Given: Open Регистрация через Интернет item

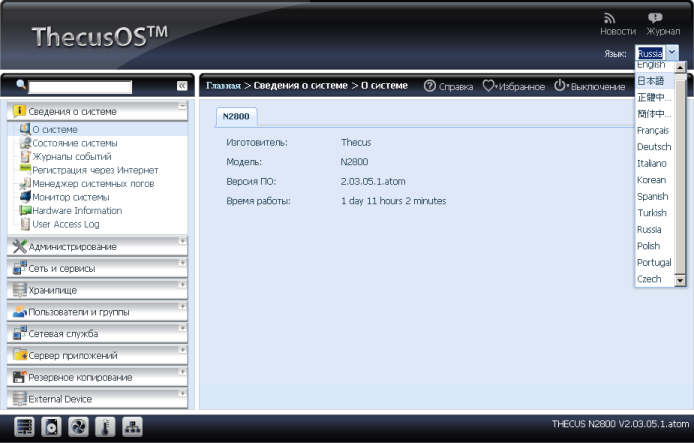Looking at the screenshot, I should click(95, 170).
